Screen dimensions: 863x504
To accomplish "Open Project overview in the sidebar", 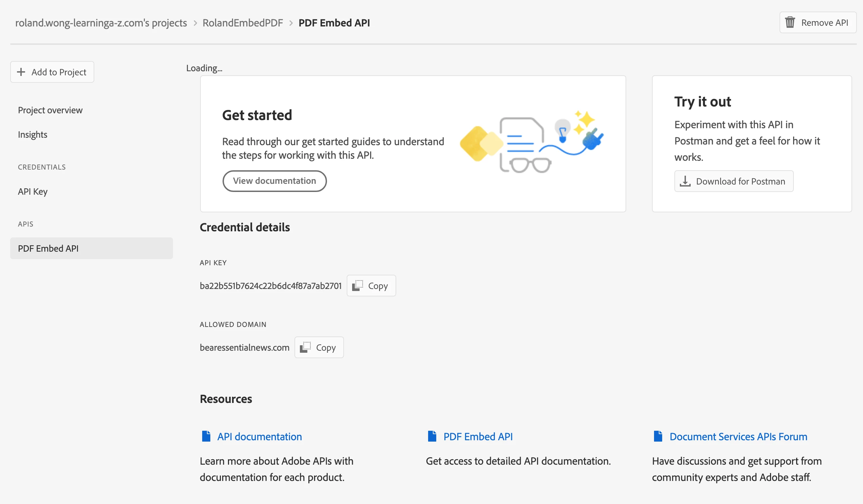I will tap(50, 110).
